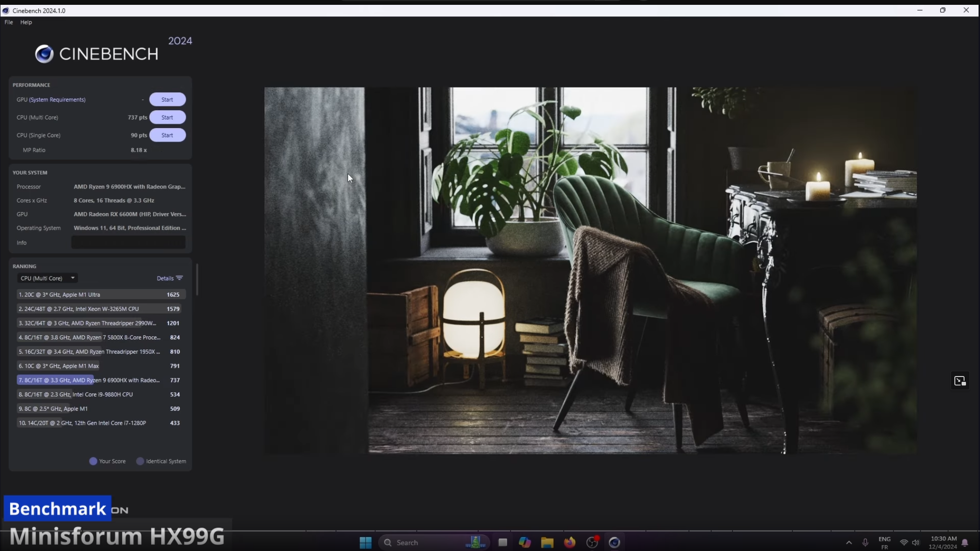Click the '8 Cores, 16 Threads @ 3.3 GHz' value
This screenshot has width=980, height=551.
114,201
